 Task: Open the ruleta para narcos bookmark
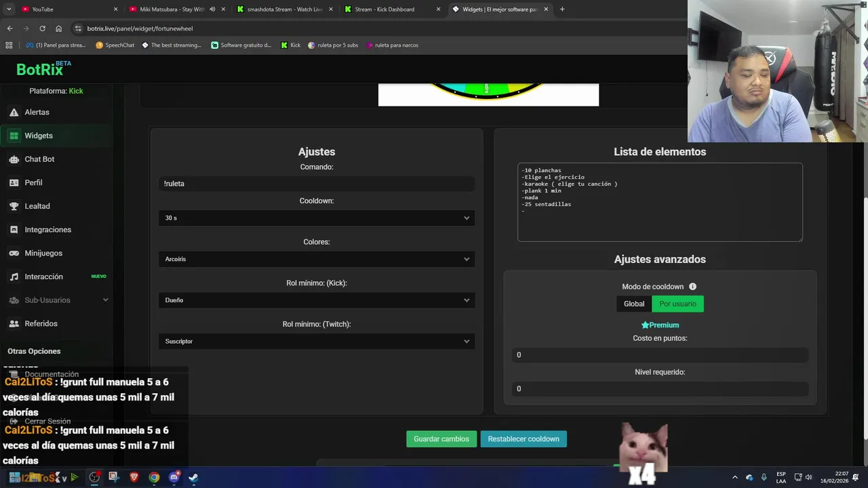pos(393,45)
